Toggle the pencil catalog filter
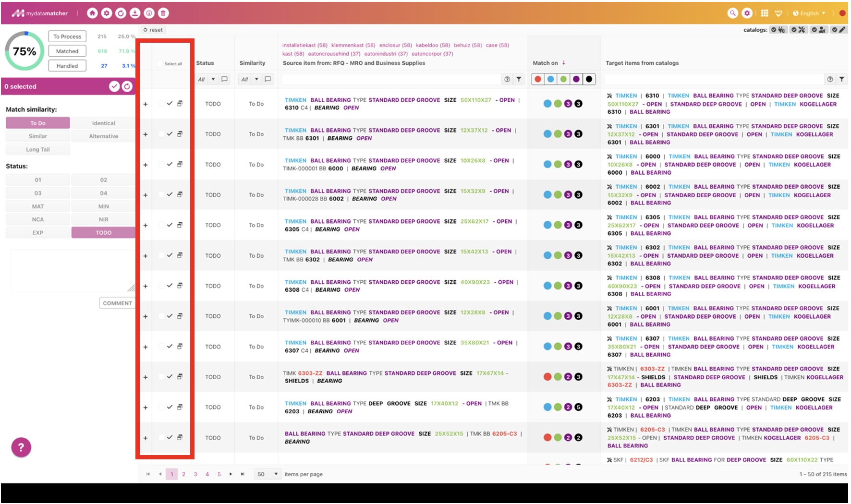 [839, 30]
